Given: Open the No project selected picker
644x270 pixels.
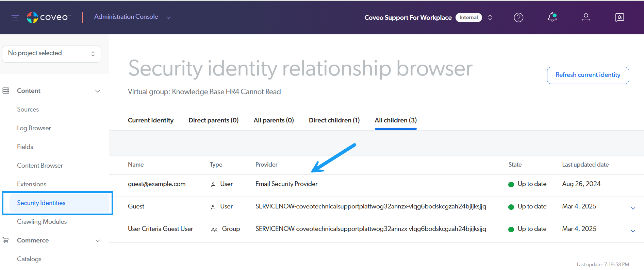Looking at the screenshot, I should [x=52, y=54].
